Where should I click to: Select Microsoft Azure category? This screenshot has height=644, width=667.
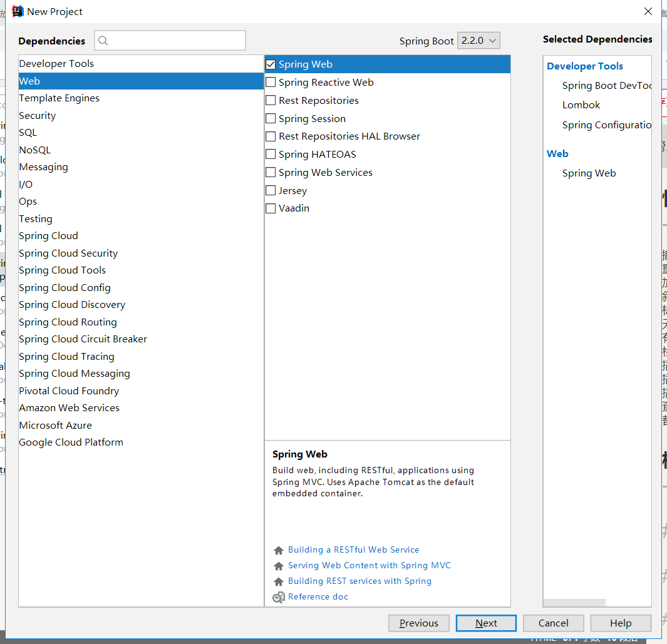(x=141, y=426)
